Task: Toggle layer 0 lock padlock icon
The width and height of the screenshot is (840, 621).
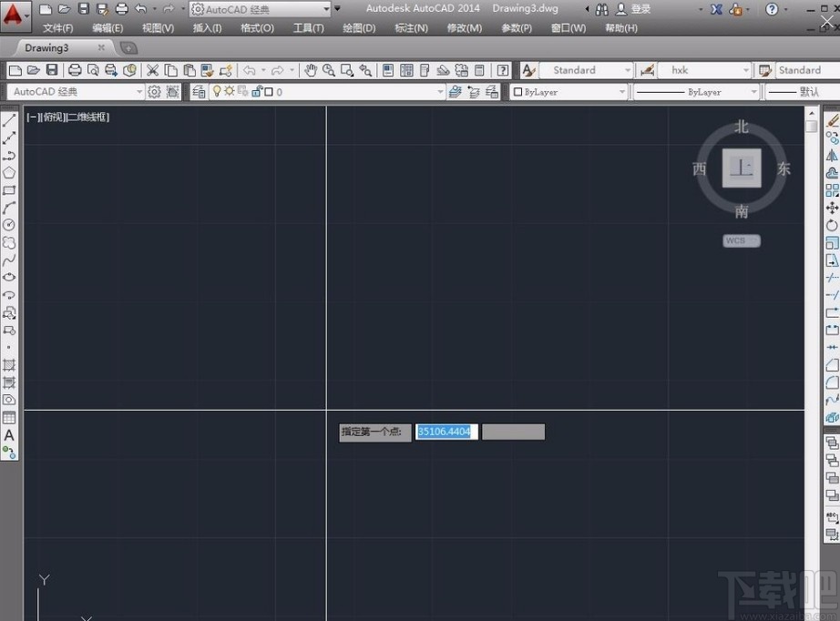Action: pos(256,92)
